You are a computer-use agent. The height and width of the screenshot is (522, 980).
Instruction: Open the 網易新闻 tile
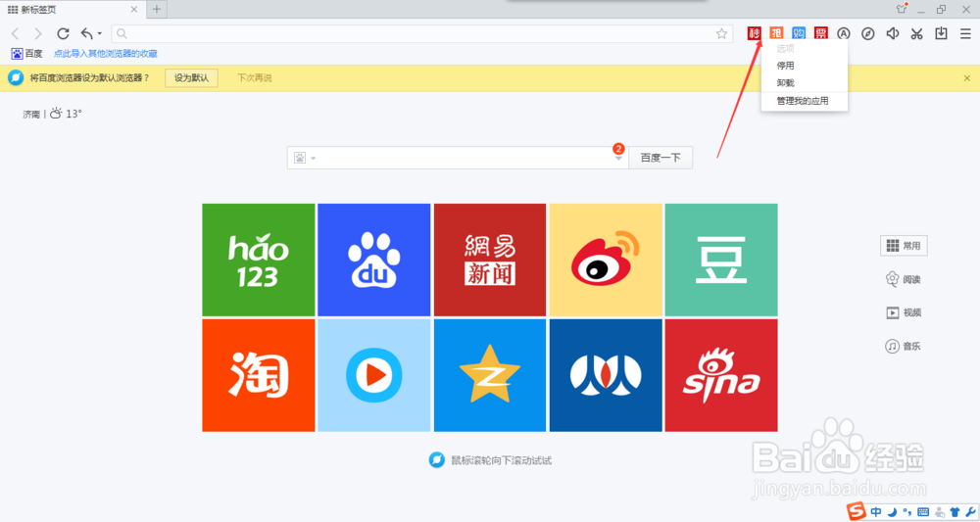(490, 260)
